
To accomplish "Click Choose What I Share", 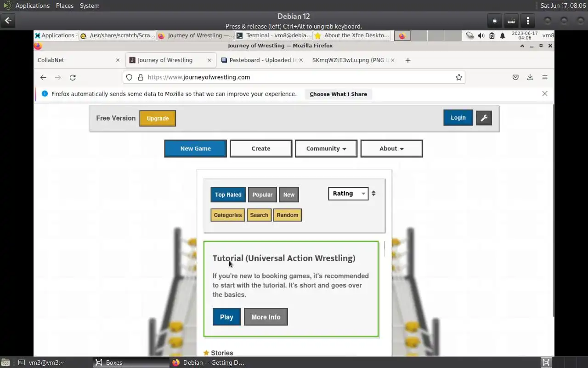I will tap(339, 94).
